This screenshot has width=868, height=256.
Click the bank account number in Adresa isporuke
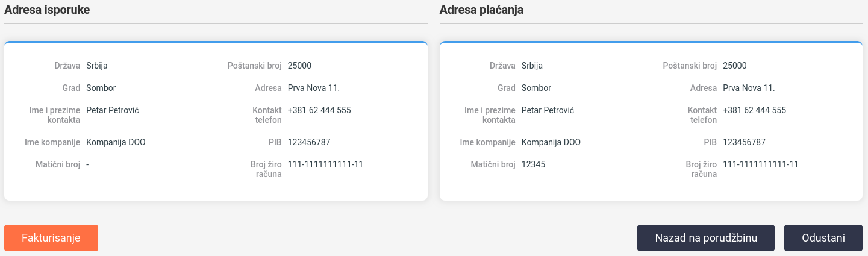(x=325, y=164)
